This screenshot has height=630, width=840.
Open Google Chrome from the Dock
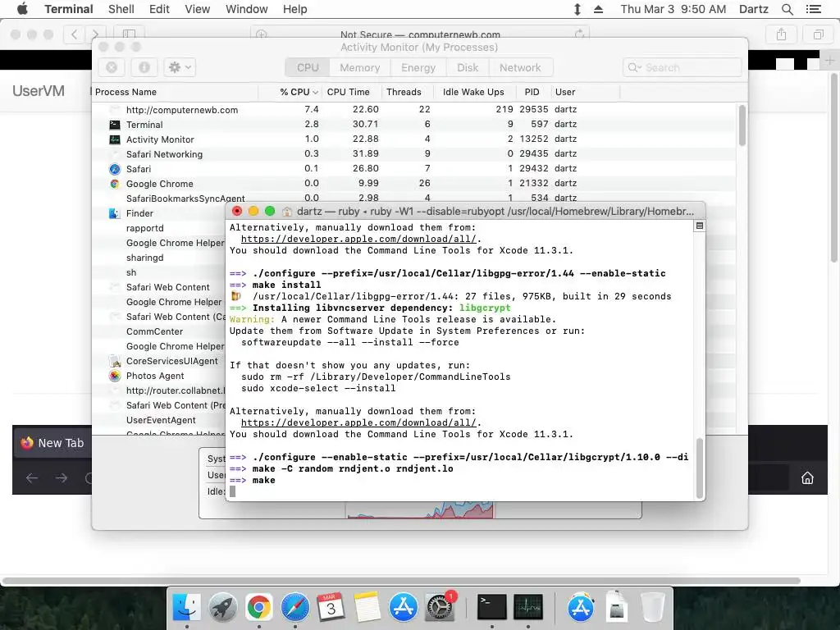point(258,607)
